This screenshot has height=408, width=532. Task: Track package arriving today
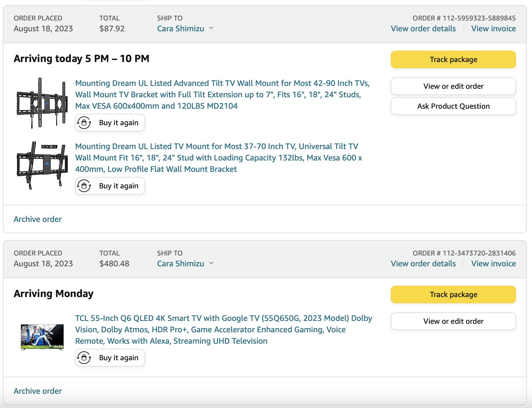[x=453, y=59]
